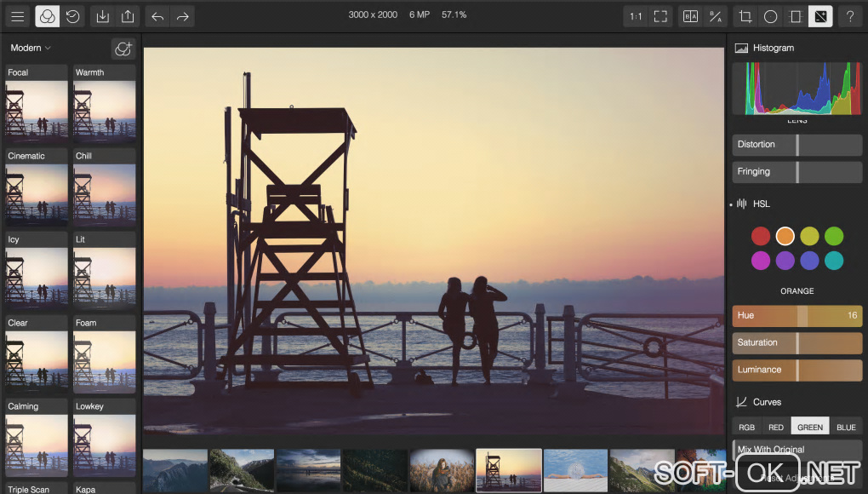
Task: Select the frame/border tool icon
Action: (796, 17)
